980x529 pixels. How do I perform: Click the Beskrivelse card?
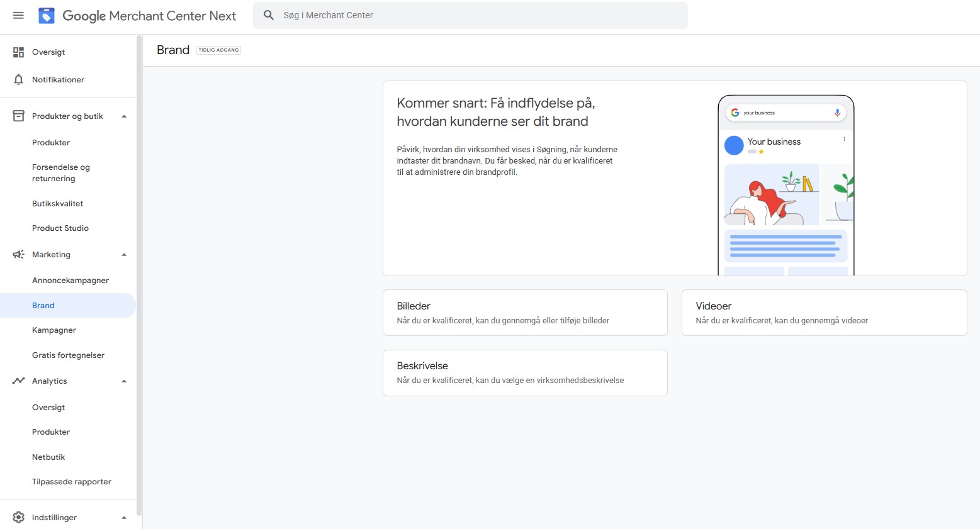pos(525,372)
